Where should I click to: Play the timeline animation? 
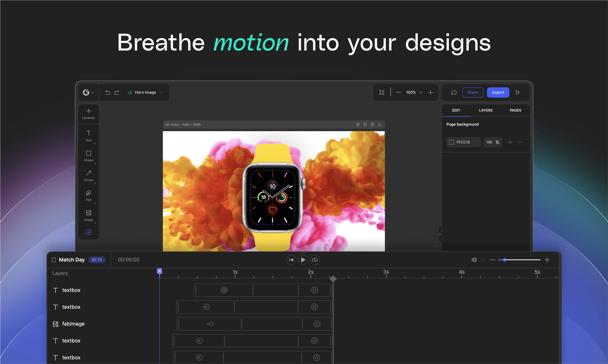[303, 260]
